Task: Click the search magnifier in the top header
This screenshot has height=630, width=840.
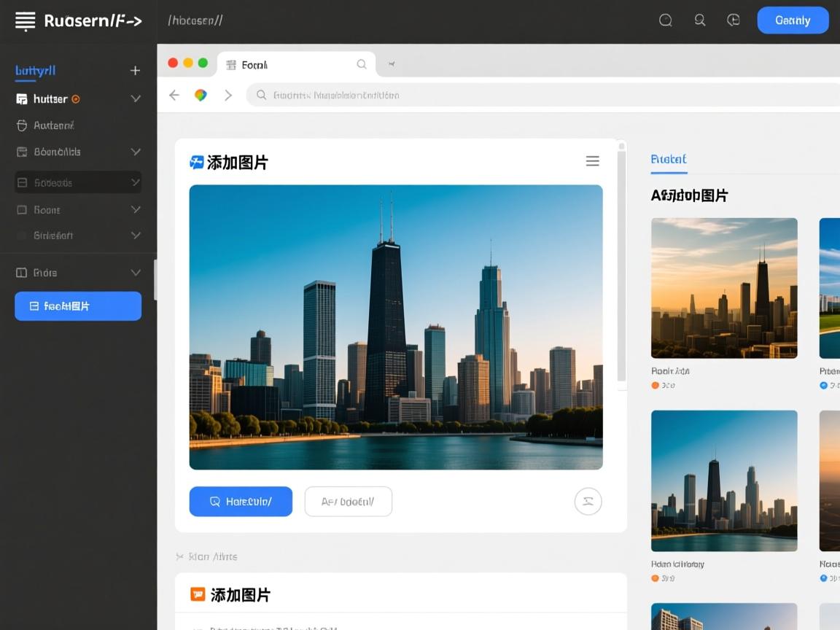Action: pos(699,20)
